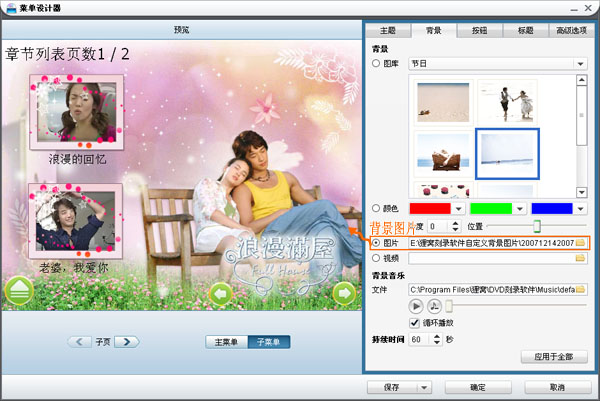Play the background music
This screenshot has height=401, width=600.
coord(416,306)
